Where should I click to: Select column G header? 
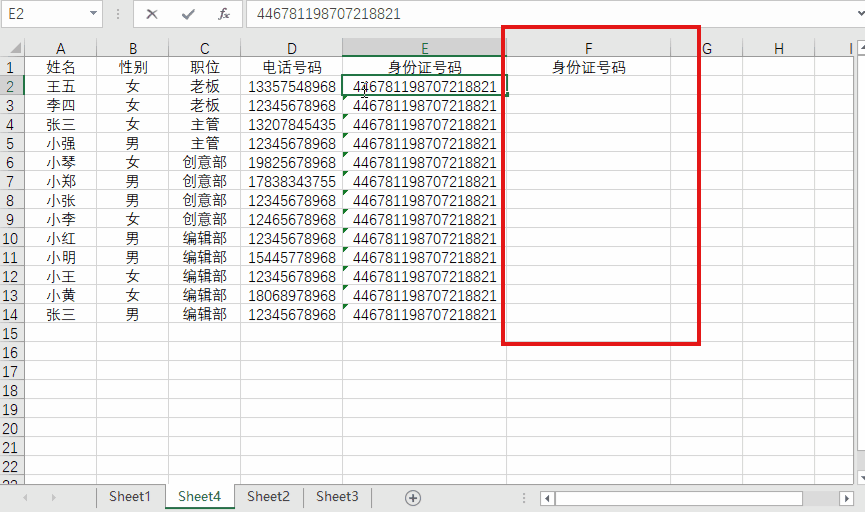pyautogui.click(x=707, y=48)
